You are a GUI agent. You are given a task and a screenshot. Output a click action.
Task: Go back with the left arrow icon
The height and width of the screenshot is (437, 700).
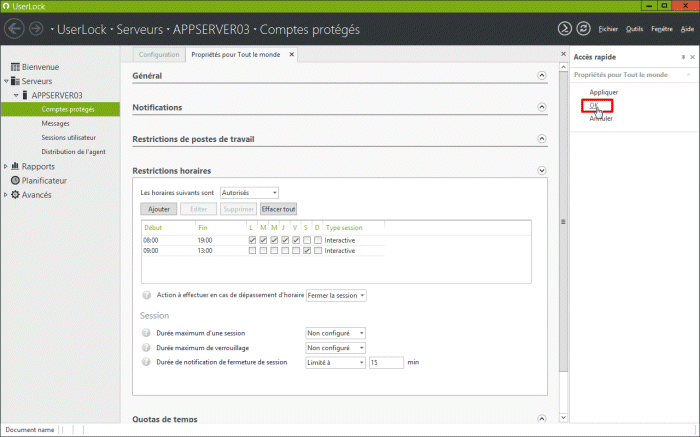click(14, 29)
